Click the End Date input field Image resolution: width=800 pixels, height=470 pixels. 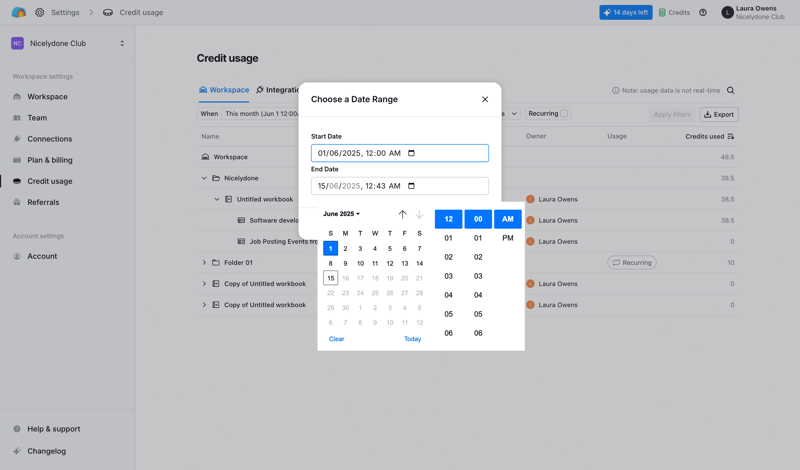[399, 186]
